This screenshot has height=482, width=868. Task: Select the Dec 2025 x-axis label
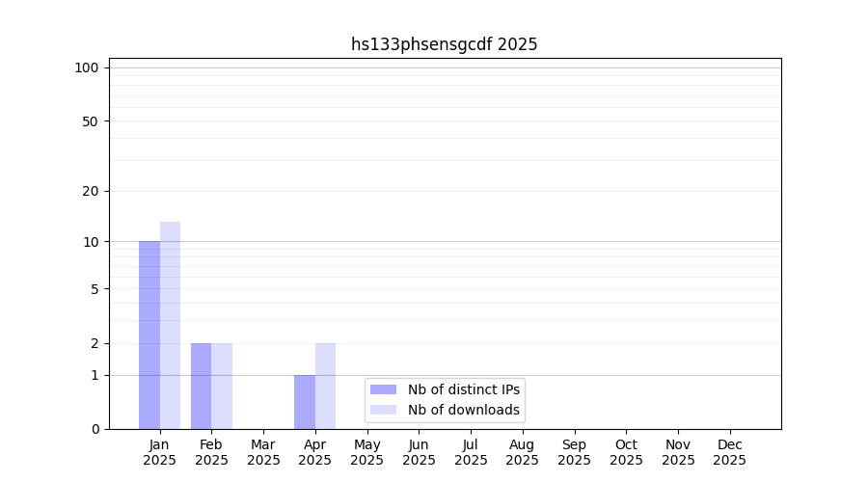(x=729, y=452)
